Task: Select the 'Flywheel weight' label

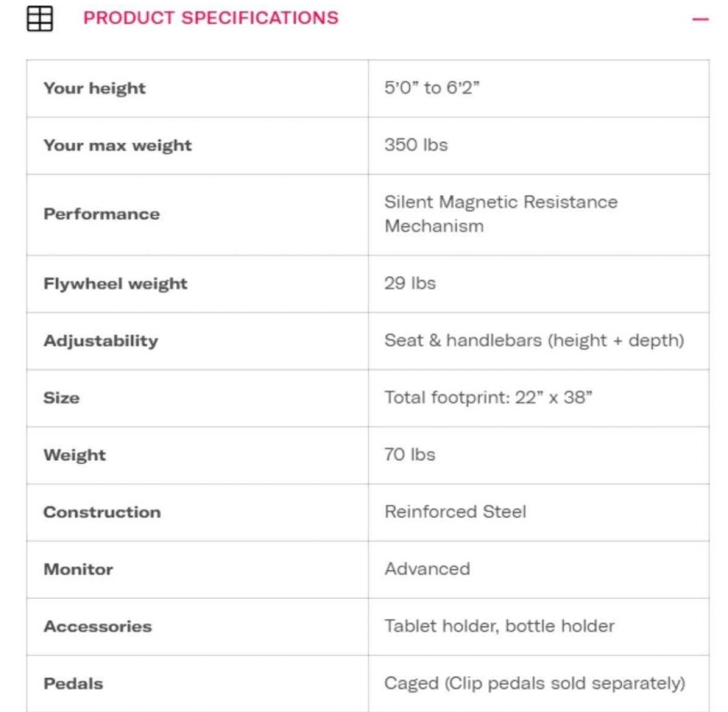Action: coord(115,284)
